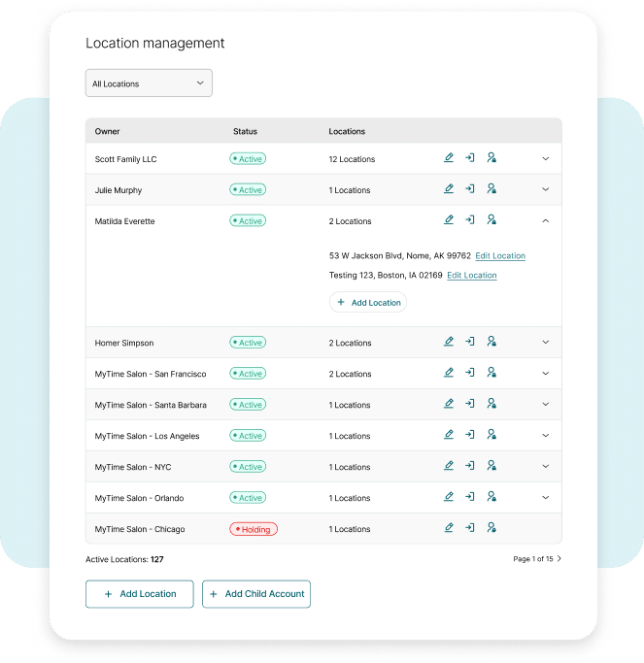The width and height of the screenshot is (644, 663).
Task: Click the Holding status badge for Chicago
Action: [254, 529]
